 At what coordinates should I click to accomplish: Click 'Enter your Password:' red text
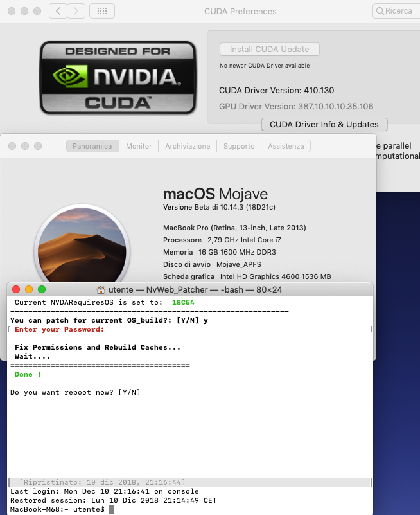(x=59, y=329)
